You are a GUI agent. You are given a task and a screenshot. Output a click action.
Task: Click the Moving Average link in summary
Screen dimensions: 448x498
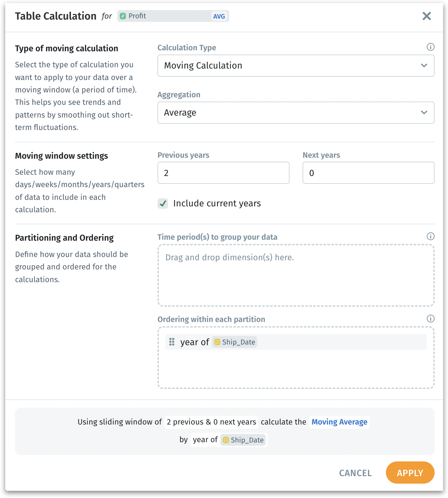[x=339, y=422]
